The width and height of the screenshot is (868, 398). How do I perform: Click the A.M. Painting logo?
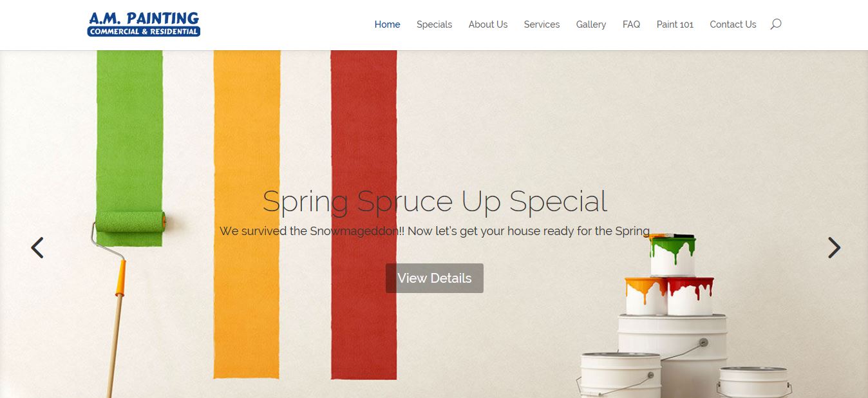pyautogui.click(x=144, y=24)
